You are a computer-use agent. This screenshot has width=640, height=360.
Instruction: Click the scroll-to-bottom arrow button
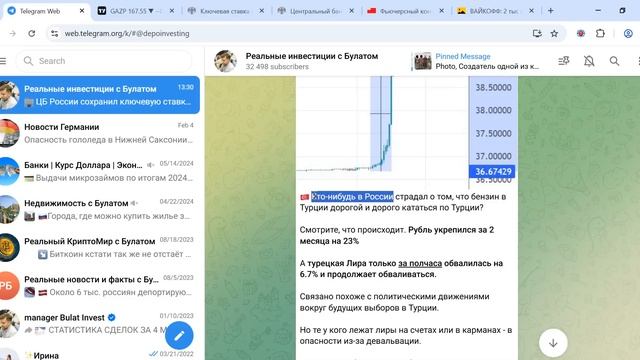pos(553,343)
